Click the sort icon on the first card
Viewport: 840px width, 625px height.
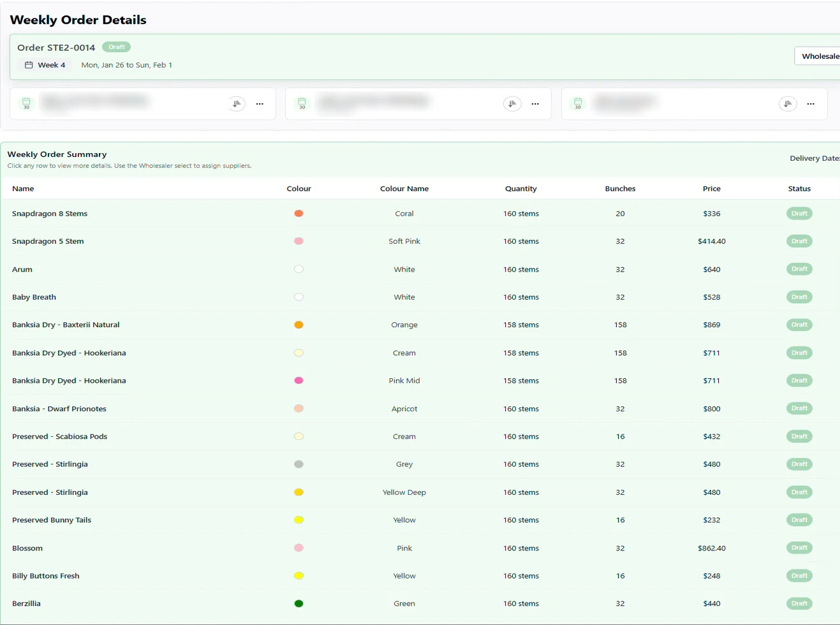coord(237,104)
